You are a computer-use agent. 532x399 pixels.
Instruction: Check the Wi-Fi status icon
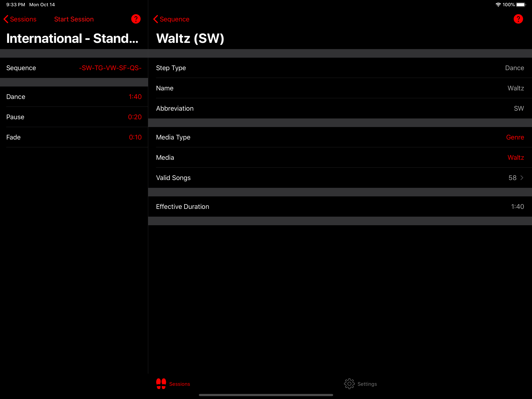[x=498, y=4]
